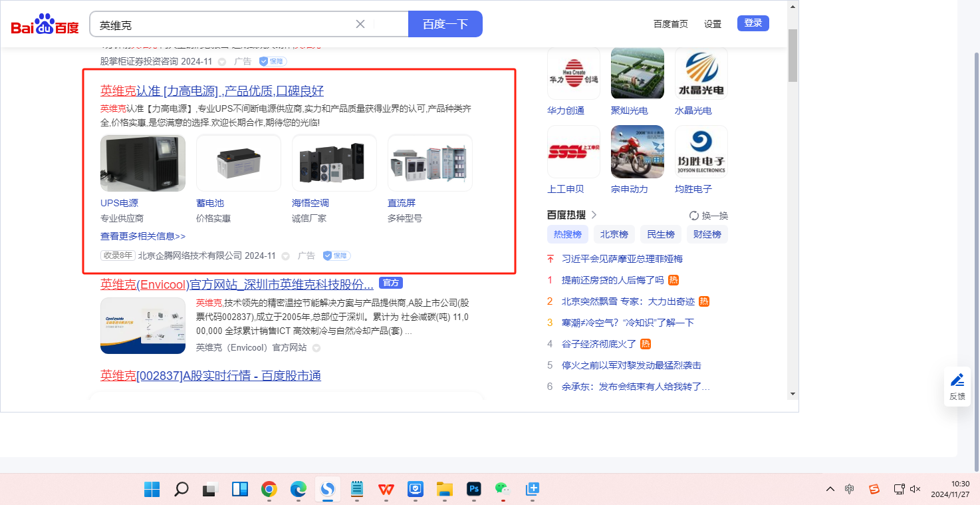980x505 pixels.
Task: Open WPS Office from the taskbar
Action: pos(386,489)
